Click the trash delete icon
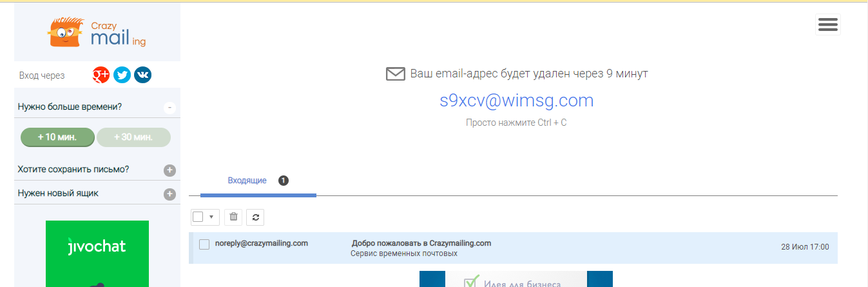The height and width of the screenshot is (287, 868). click(x=233, y=217)
